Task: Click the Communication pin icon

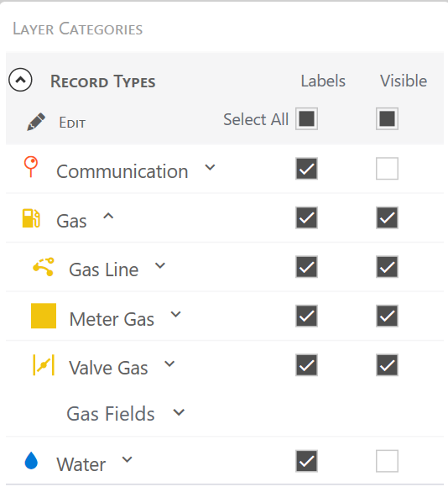Action: click(x=31, y=166)
